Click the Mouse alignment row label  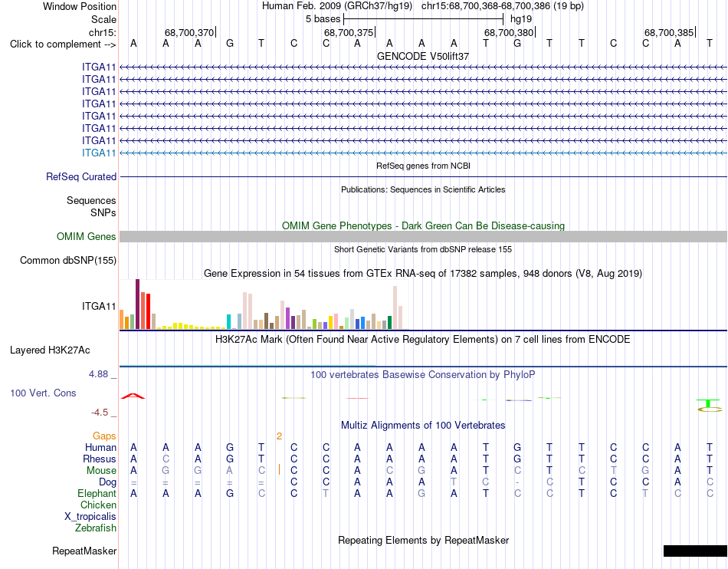[x=101, y=471]
